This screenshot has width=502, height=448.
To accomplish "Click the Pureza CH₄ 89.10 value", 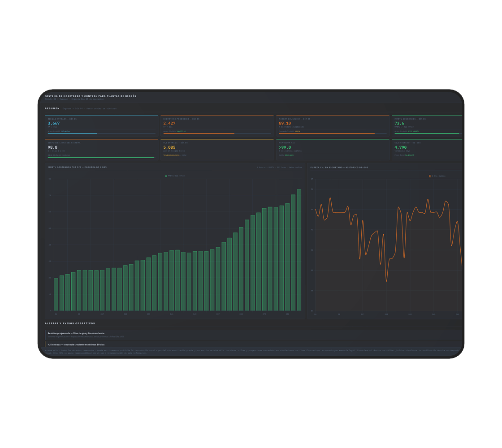I will click(285, 123).
